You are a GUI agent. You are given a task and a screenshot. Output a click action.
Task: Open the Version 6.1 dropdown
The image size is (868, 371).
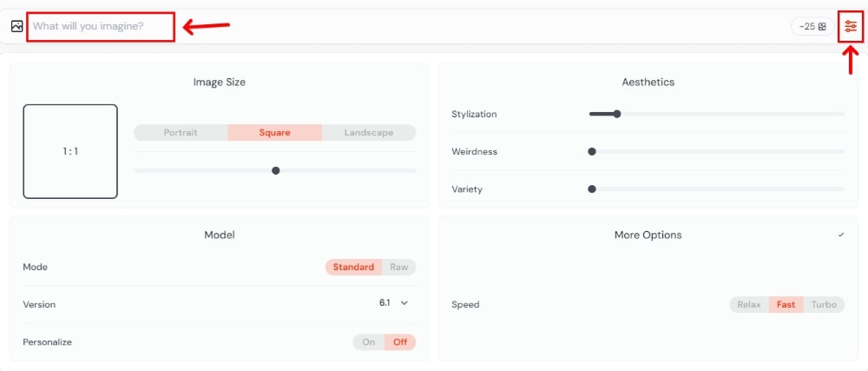(393, 302)
